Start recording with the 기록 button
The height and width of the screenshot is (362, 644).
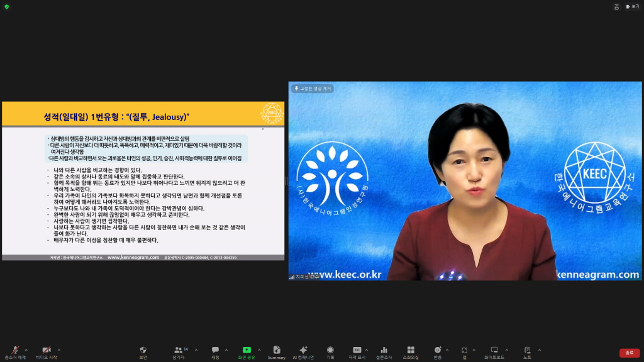[x=330, y=353]
